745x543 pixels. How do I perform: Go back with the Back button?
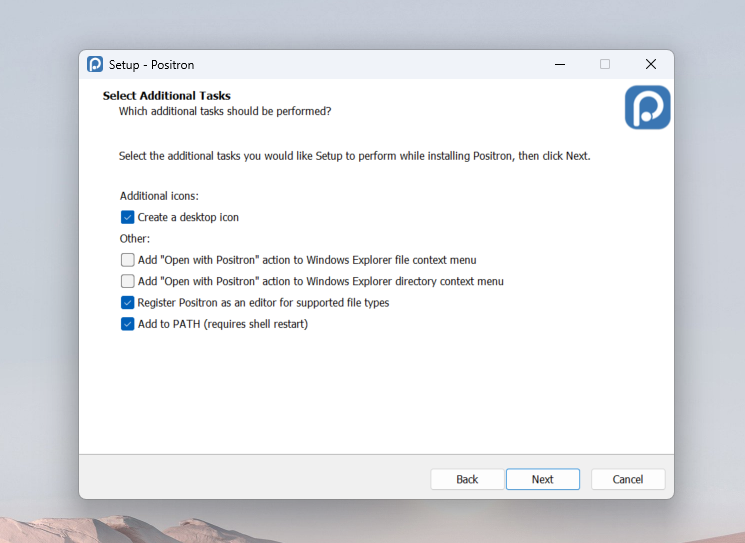pos(467,479)
